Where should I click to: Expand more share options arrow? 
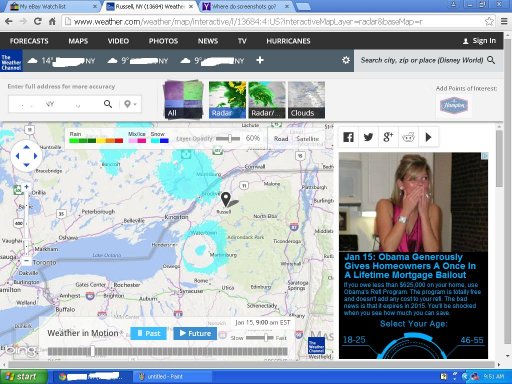(428, 137)
